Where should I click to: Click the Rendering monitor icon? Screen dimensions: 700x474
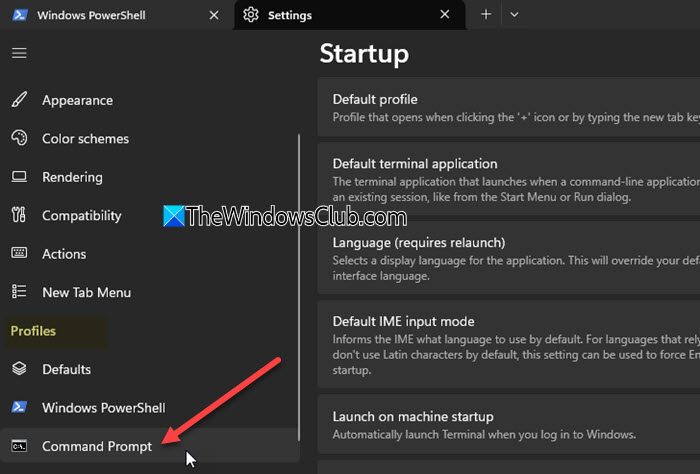tap(19, 177)
